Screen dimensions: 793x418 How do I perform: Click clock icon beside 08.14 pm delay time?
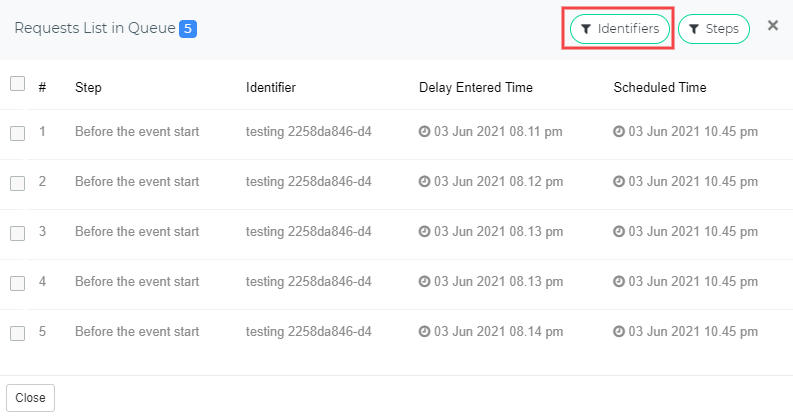(x=424, y=332)
